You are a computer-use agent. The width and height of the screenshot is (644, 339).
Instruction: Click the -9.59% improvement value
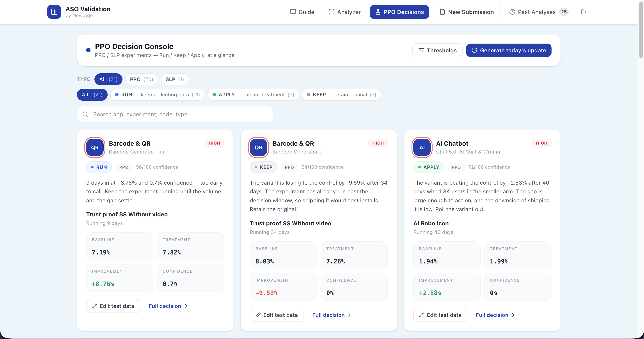[x=266, y=293]
